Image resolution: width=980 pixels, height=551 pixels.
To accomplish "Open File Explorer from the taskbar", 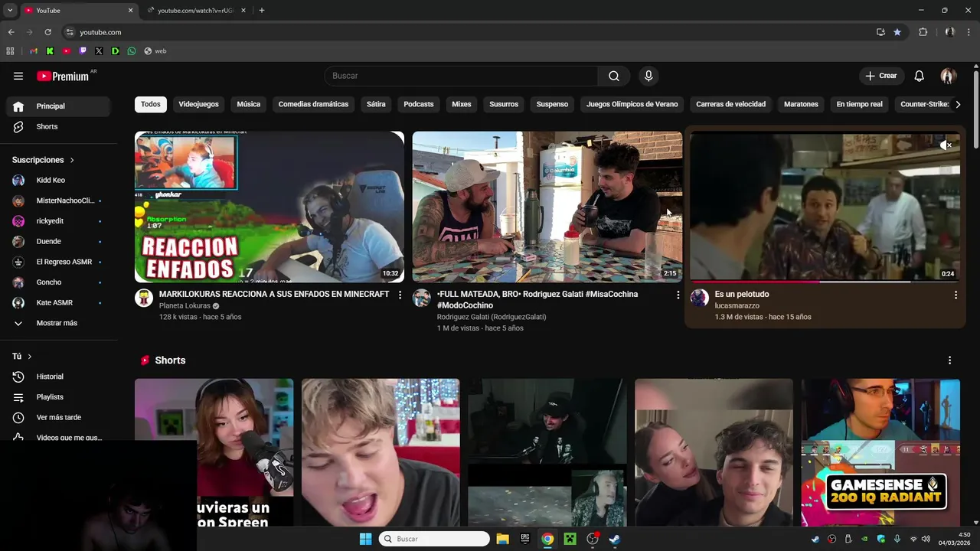I will point(502,539).
